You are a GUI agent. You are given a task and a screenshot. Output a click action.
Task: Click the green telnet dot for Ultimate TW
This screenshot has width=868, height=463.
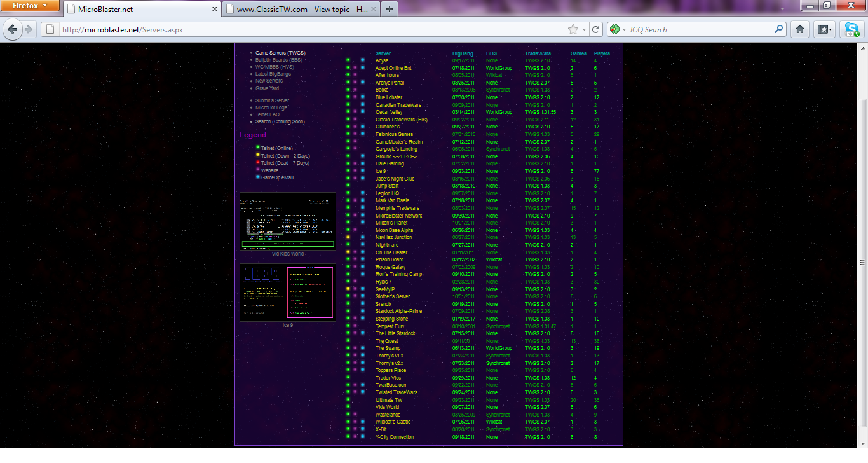click(348, 400)
